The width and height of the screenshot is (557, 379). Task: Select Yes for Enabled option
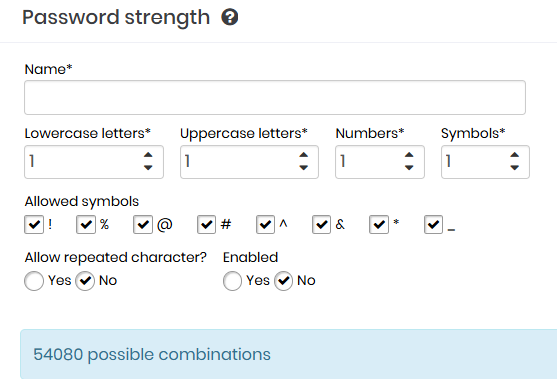[232, 281]
